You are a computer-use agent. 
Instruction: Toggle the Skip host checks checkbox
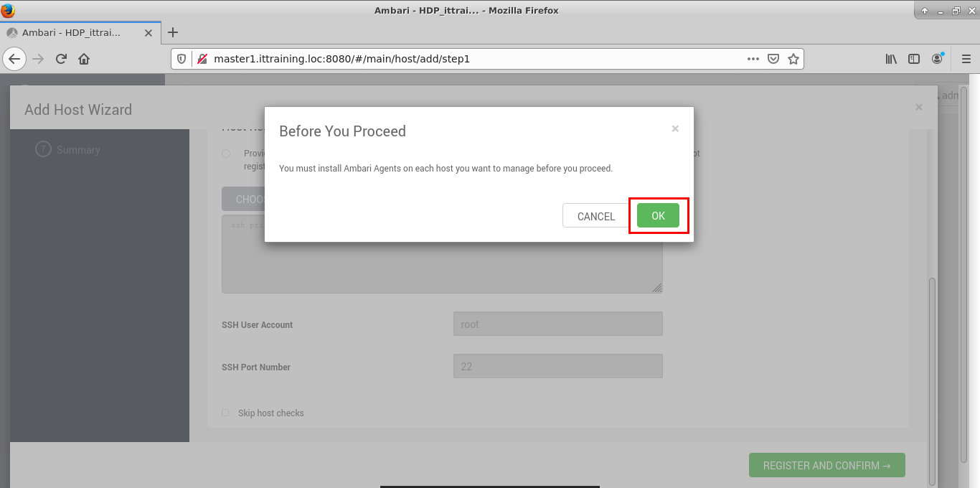click(225, 413)
